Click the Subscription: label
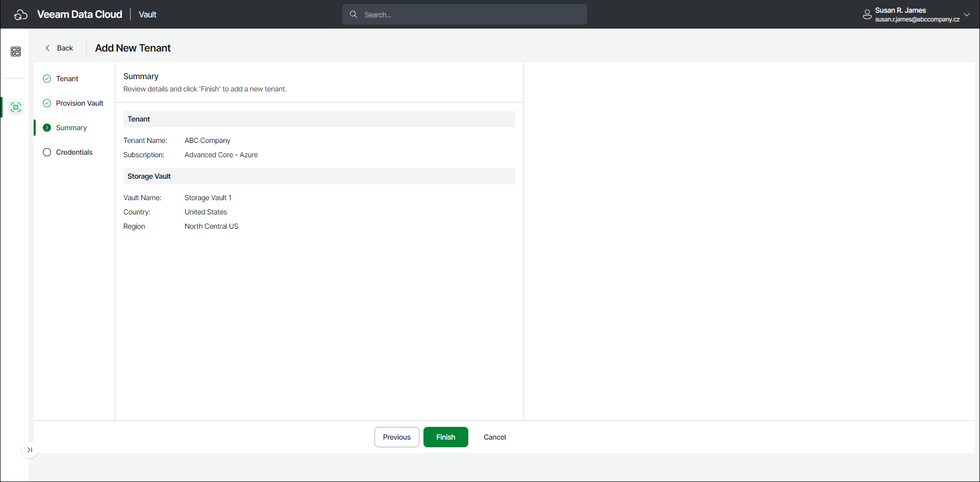 (144, 155)
